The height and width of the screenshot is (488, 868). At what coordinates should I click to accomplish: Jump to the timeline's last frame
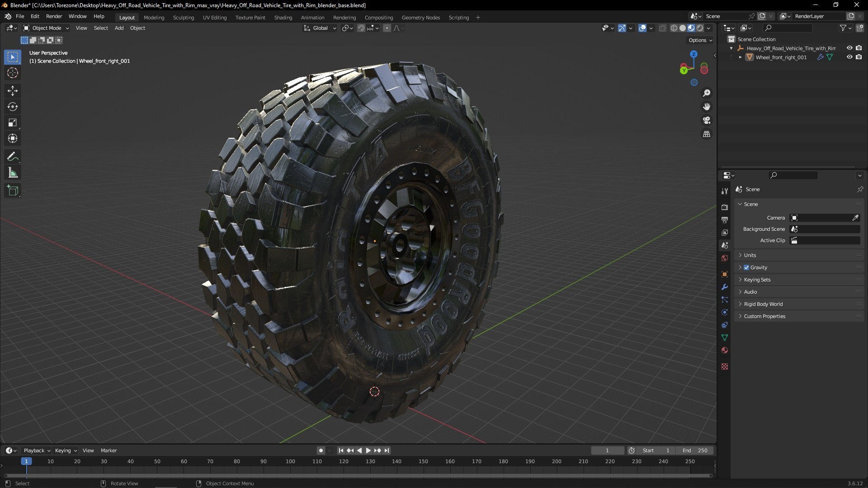tap(387, 450)
